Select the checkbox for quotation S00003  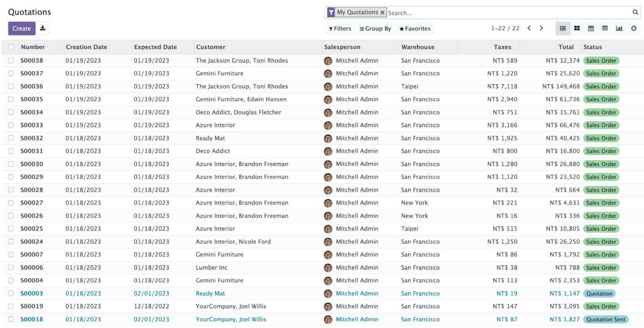(x=11, y=293)
